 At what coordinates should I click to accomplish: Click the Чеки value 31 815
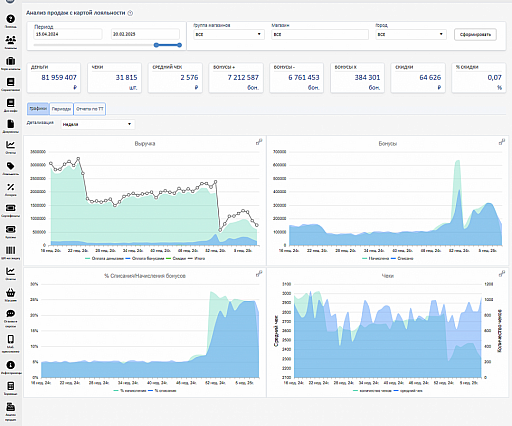click(126, 78)
